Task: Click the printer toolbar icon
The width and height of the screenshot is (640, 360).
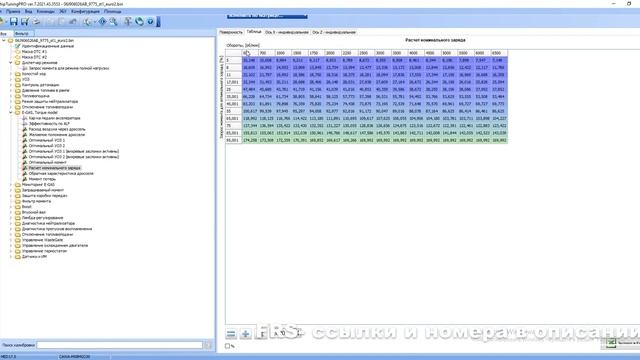Action: [36, 21]
